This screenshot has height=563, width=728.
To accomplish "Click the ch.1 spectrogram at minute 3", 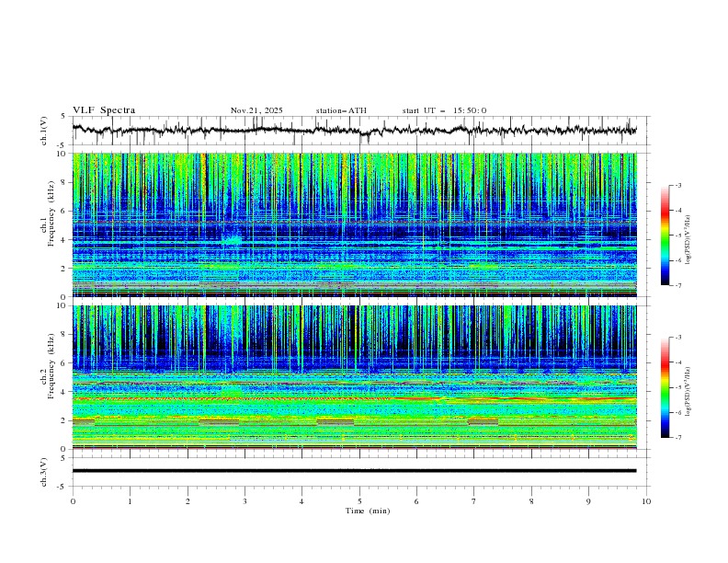I will pos(245,224).
